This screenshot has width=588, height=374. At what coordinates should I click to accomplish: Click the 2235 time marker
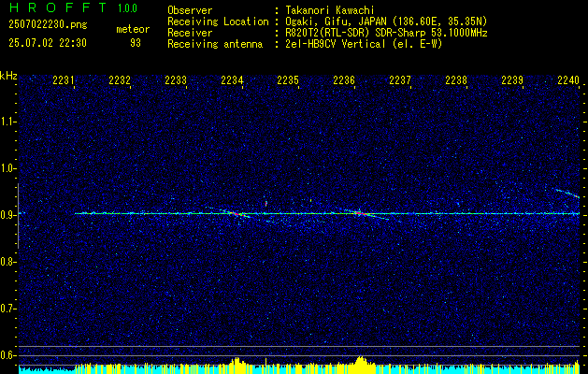click(288, 79)
